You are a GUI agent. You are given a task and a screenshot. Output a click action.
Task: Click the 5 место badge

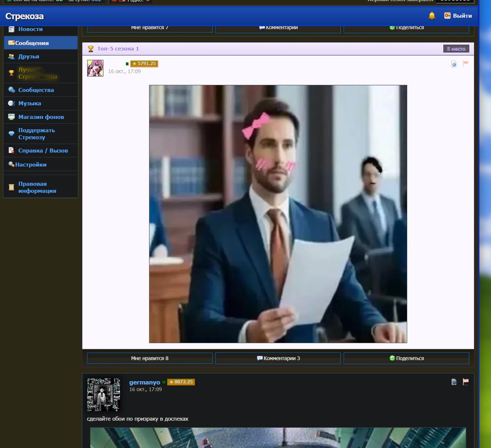tap(456, 49)
